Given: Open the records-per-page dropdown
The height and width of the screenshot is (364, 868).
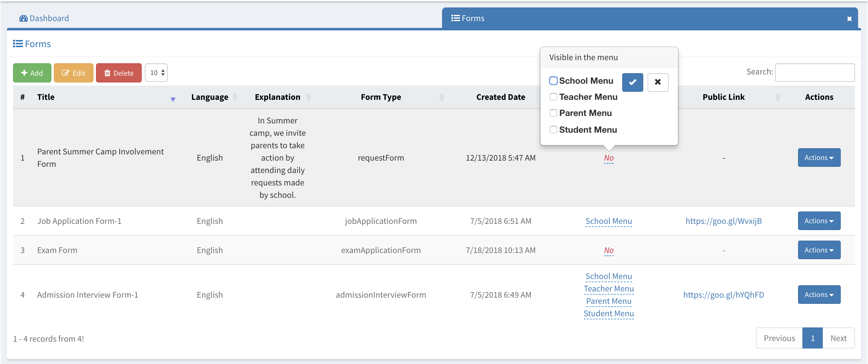Looking at the screenshot, I should (157, 73).
